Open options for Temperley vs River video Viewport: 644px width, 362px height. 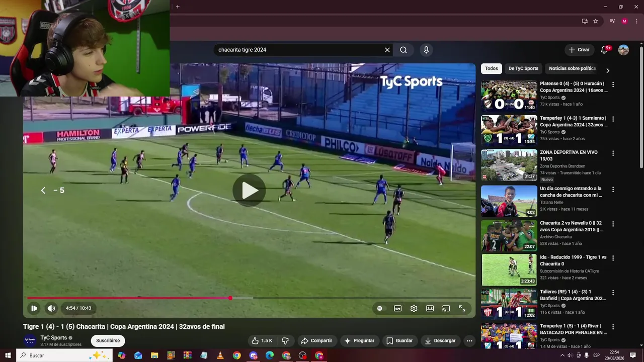[613, 327]
